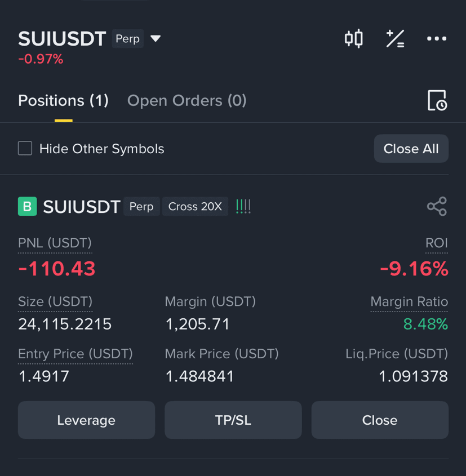Tap the PNL (USDT) label
This screenshot has height=476, width=466.
[x=55, y=243]
